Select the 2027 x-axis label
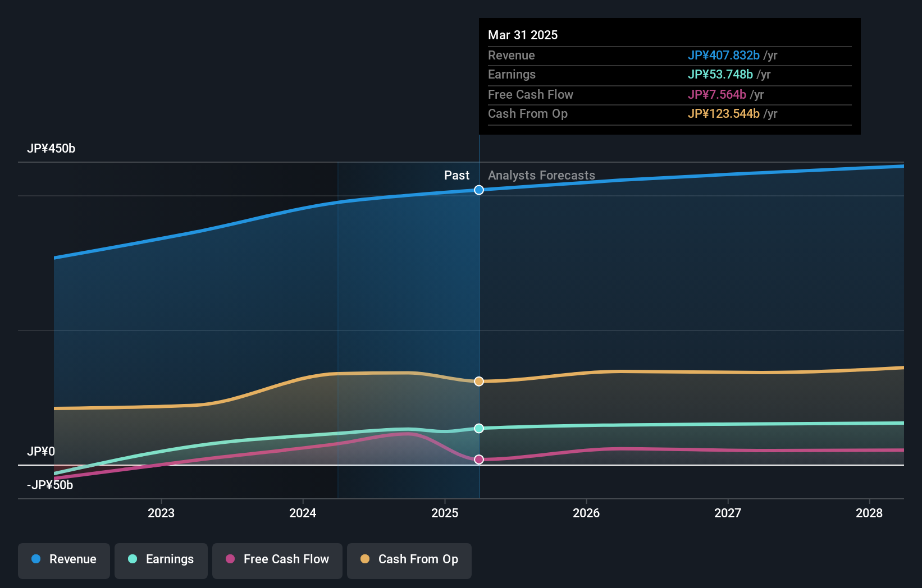Image resolution: width=922 pixels, height=588 pixels. (x=728, y=513)
